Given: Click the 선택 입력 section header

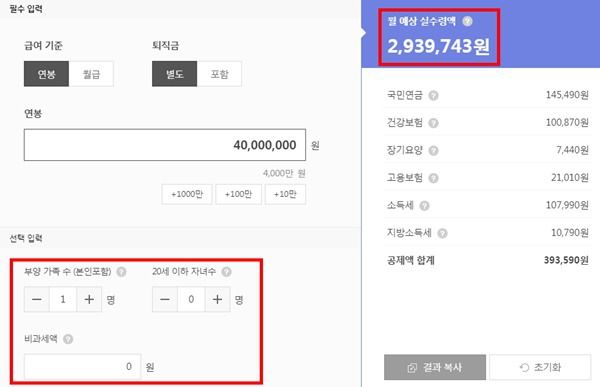Looking at the screenshot, I should click(x=26, y=238).
